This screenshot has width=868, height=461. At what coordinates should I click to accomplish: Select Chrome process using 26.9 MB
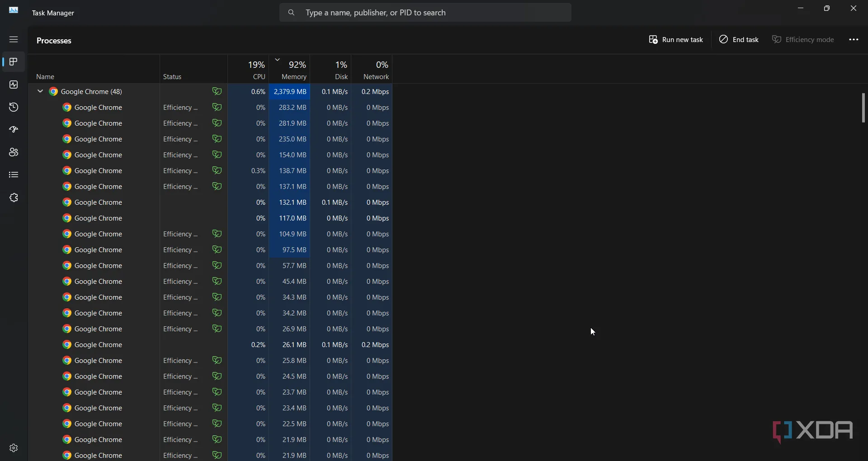pyautogui.click(x=211, y=329)
